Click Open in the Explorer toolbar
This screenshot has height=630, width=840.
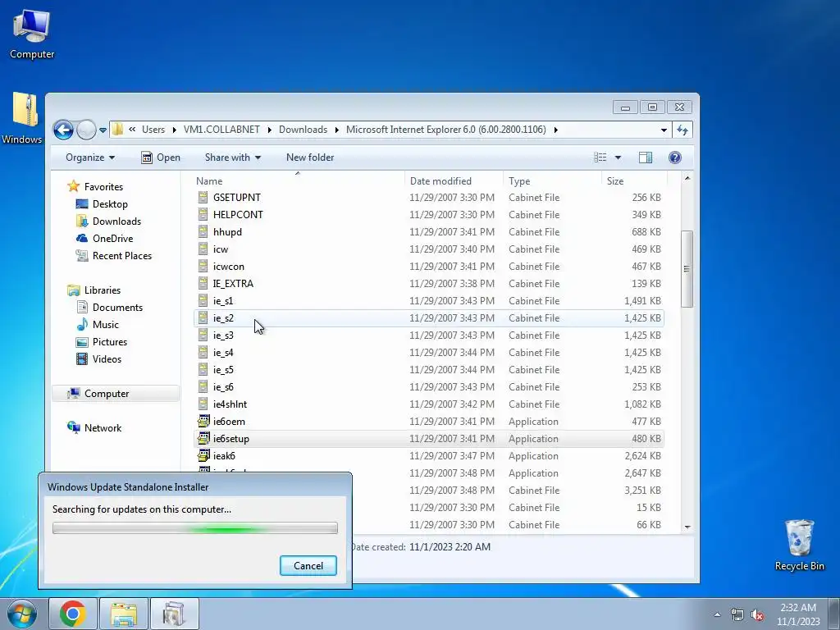161,157
